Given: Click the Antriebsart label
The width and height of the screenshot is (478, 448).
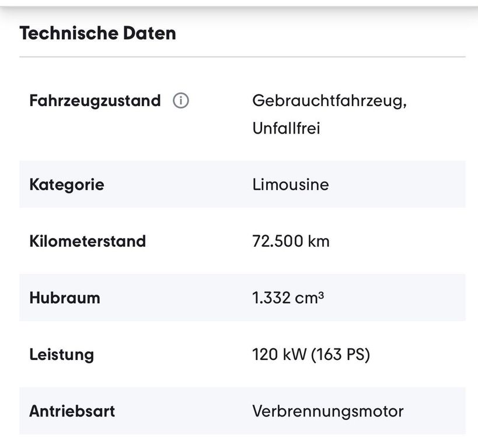Looking at the screenshot, I should pos(72,411).
